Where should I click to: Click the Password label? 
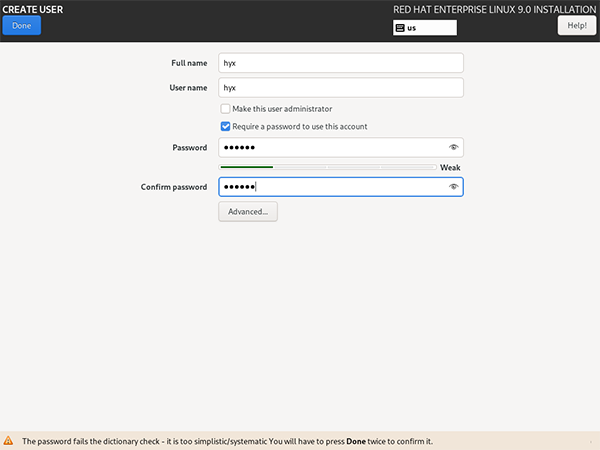point(190,148)
